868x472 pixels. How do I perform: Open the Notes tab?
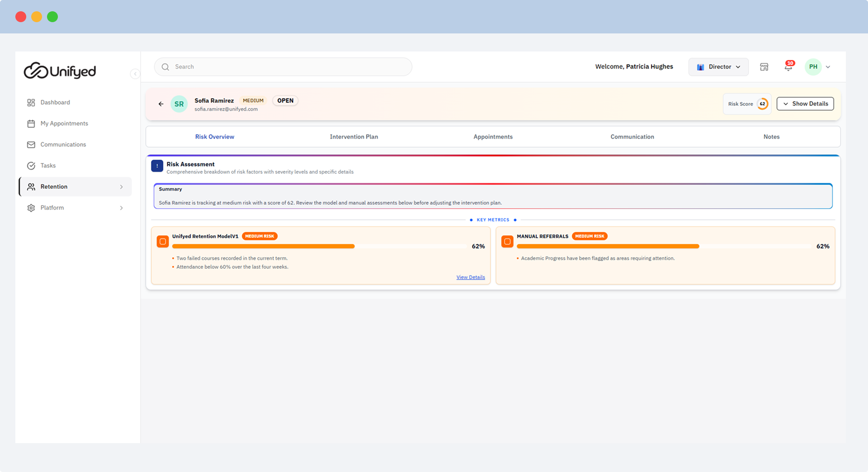coord(771,137)
